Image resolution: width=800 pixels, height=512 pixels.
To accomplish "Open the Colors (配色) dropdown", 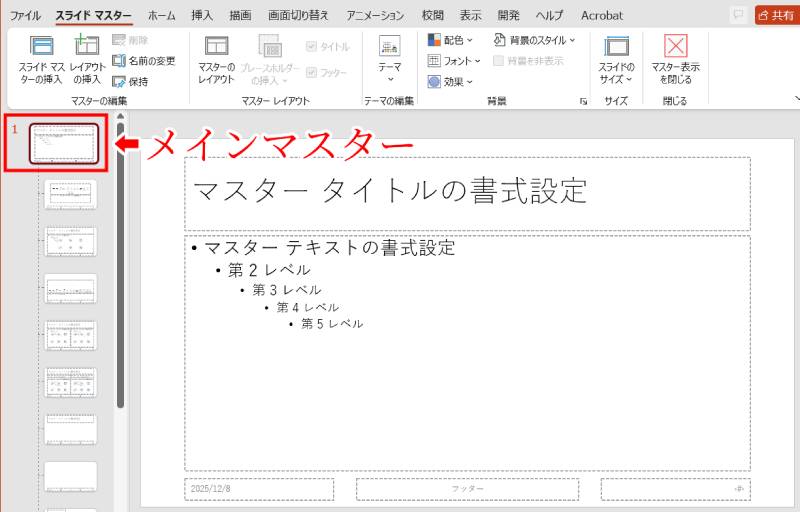I will 450,40.
